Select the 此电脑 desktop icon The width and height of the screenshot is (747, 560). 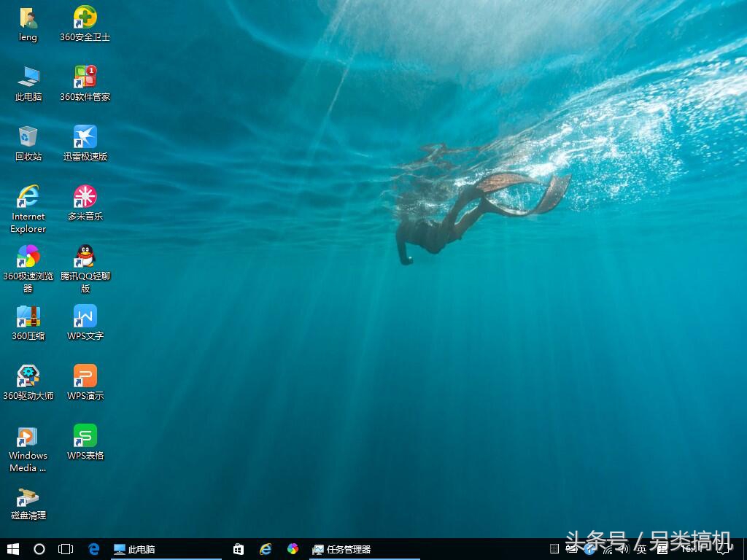pos(28,77)
